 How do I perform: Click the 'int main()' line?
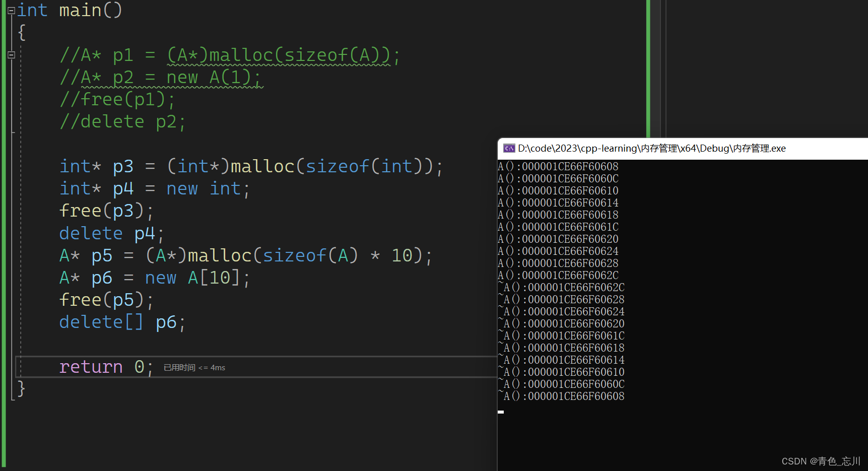(70, 10)
